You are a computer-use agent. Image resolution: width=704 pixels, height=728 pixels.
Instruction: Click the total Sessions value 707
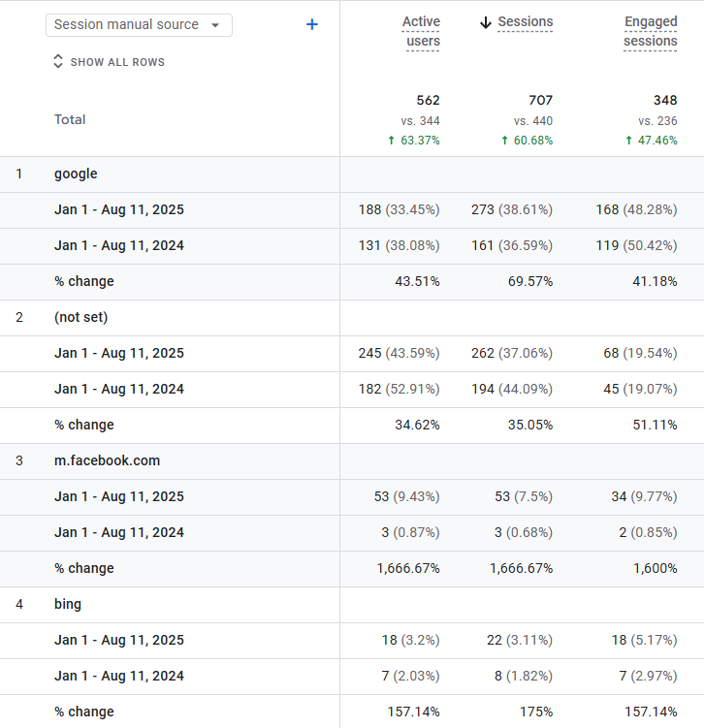tap(540, 101)
